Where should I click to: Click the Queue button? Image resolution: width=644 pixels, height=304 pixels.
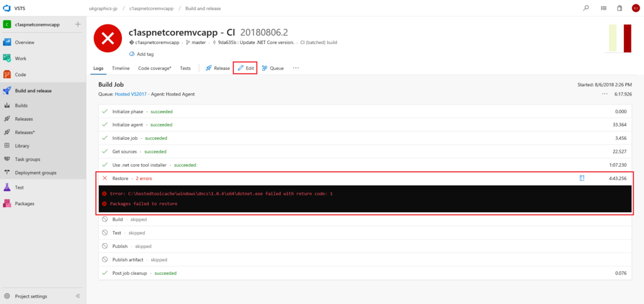point(273,68)
